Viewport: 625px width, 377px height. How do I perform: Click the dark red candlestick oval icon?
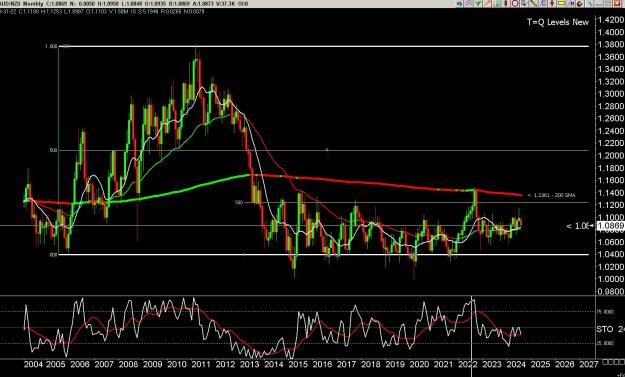click(x=505, y=4)
